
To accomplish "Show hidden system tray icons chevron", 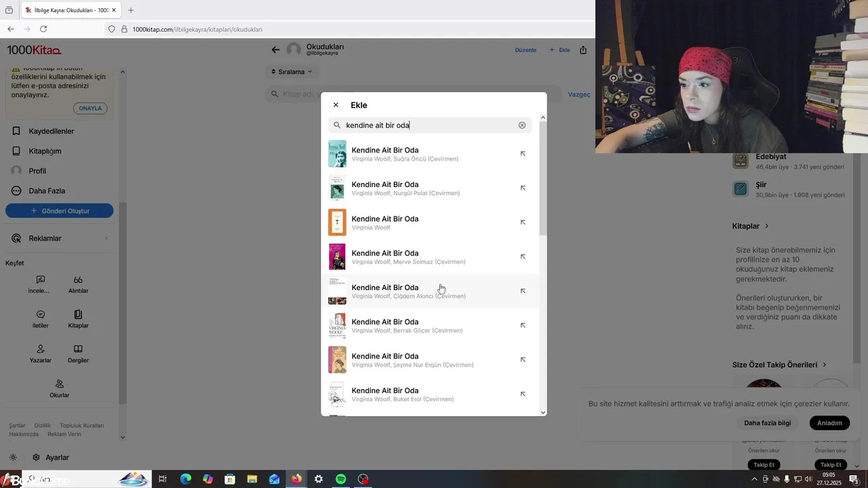I will pyautogui.click(x=754, y=479).
